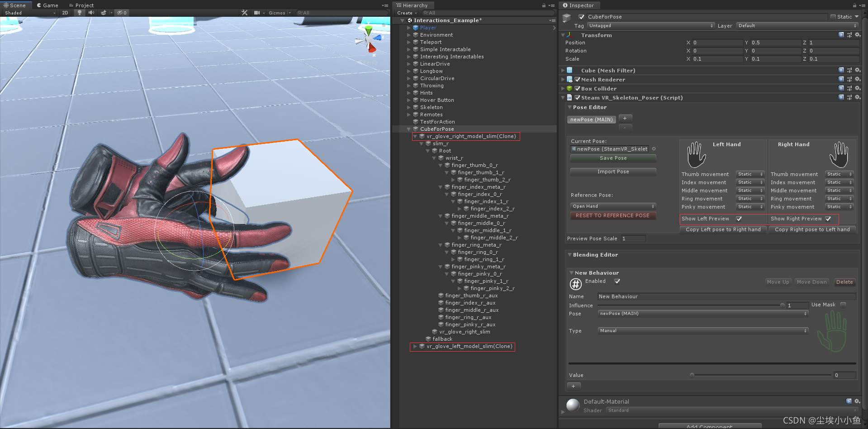The image size is (868, 429).
Task: Click the hash symbol behaviour icon
Action: (575, 284)
